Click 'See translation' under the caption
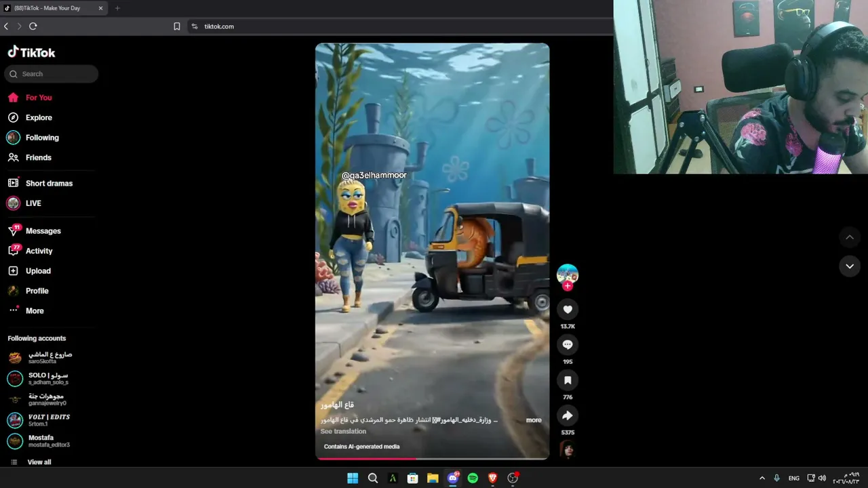Viewport: 868px width, 488px height. pyautogui.click(x=343, y=431)
